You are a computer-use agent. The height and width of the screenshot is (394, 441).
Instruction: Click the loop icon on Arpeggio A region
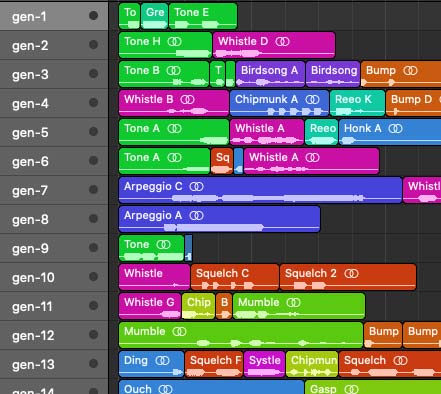(197, 216)
